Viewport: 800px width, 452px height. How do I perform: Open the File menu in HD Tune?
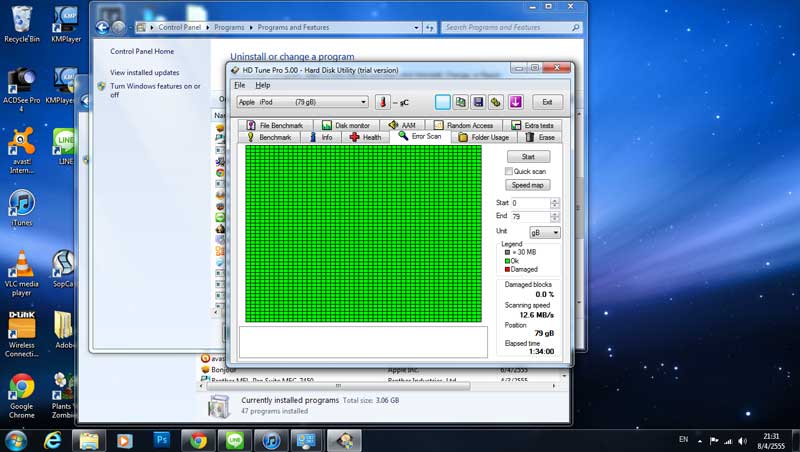click(239, 85)
